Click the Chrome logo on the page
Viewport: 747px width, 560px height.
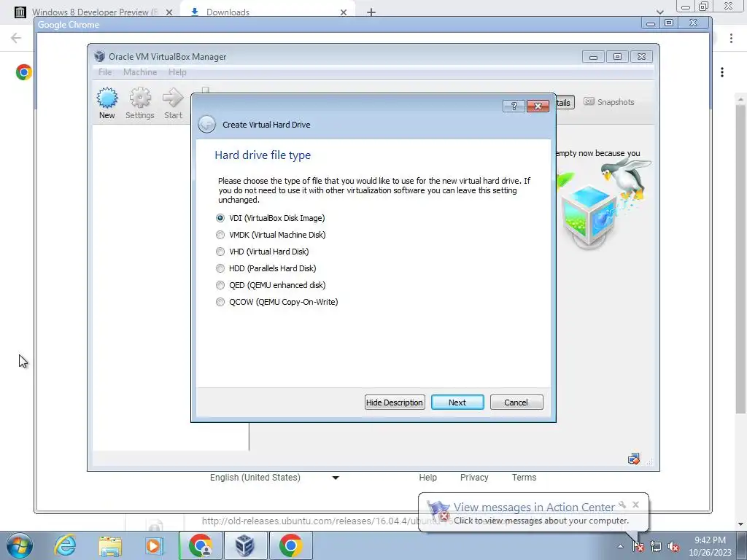23,72
